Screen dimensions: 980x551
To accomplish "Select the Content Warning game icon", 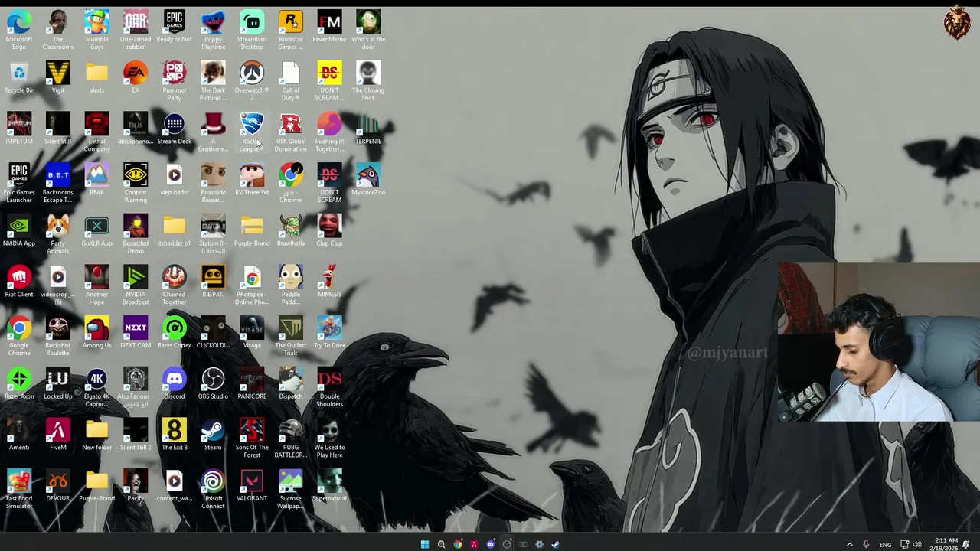I will point(136,184).
